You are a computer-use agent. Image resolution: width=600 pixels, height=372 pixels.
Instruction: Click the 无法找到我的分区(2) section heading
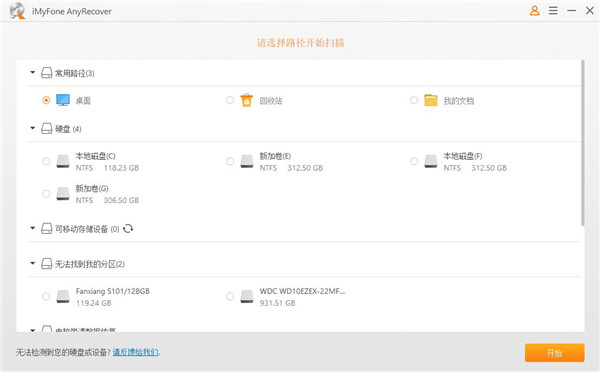tap(90, 264)
